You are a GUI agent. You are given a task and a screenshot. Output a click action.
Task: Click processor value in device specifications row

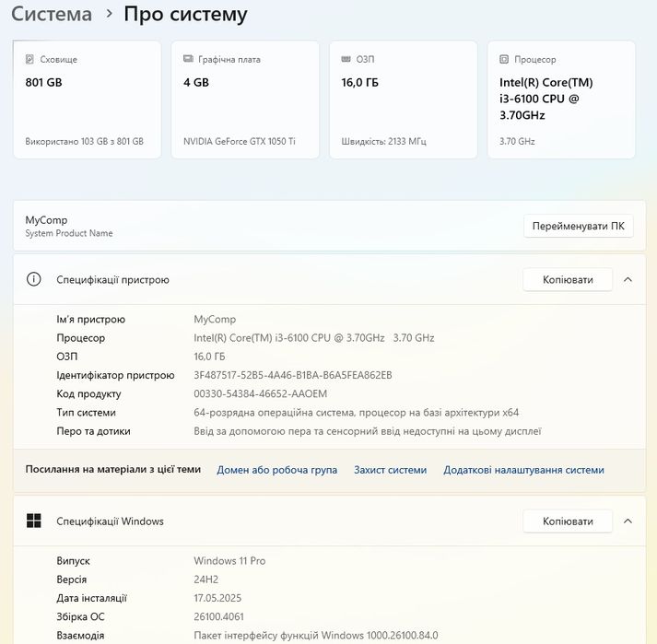314,338
